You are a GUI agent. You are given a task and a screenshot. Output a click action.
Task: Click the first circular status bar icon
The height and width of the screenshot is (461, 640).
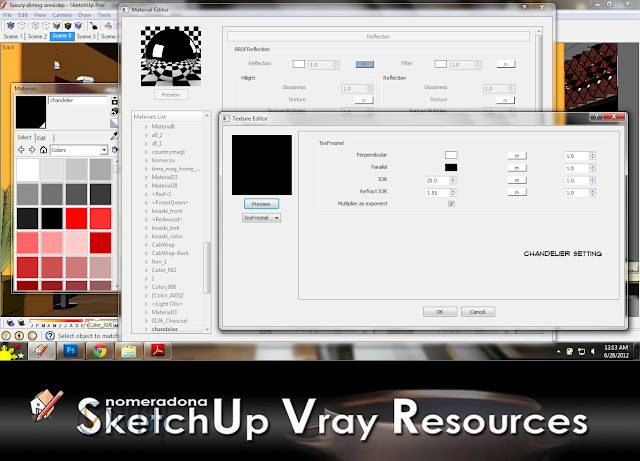point(6,336)
